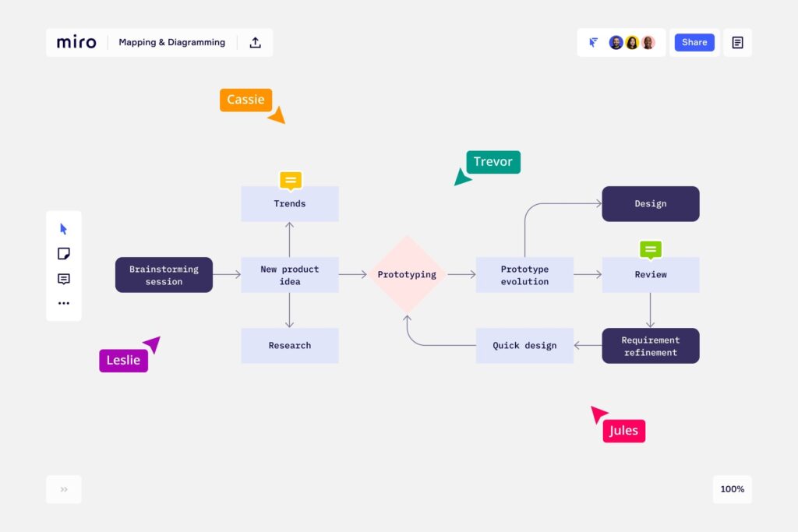Open the Mapping & Diagramming board title
Viewport: 798px width, 532px height.
point(172,42)
